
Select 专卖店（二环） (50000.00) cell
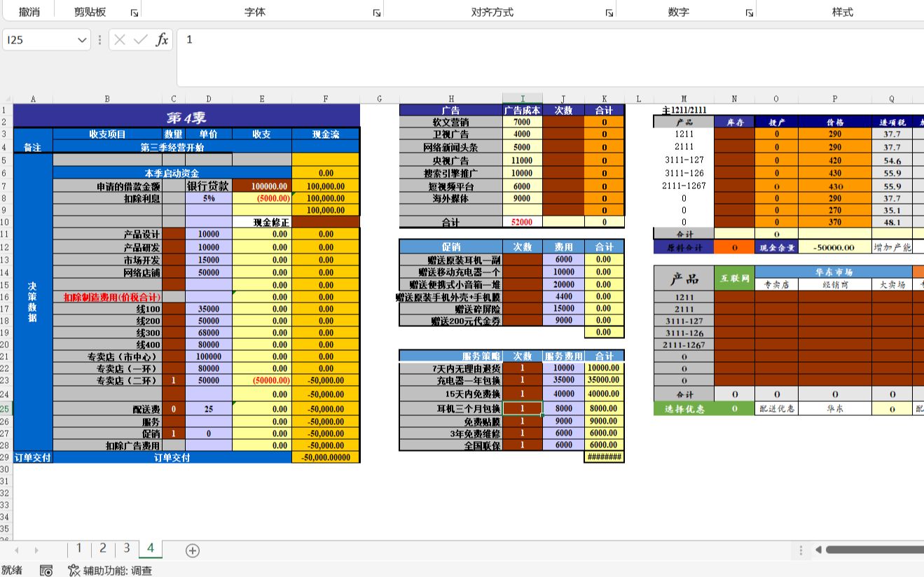(x=262, y=380)
